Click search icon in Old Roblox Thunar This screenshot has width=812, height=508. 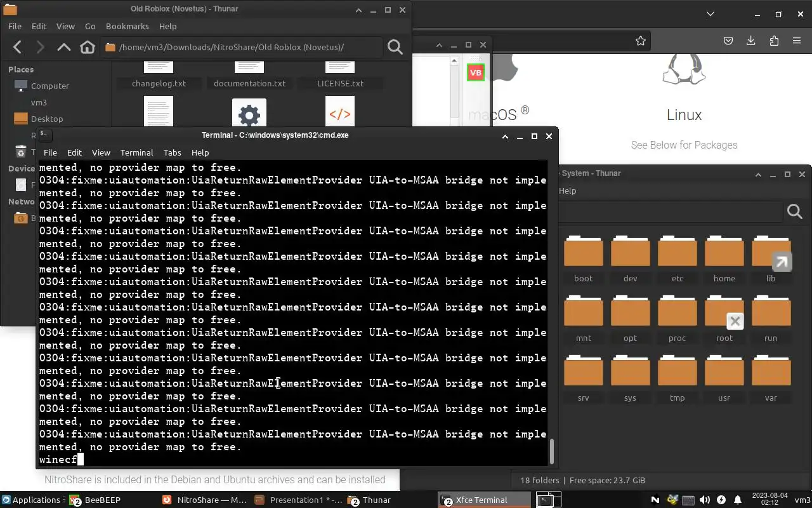click(x=395, y=47)
